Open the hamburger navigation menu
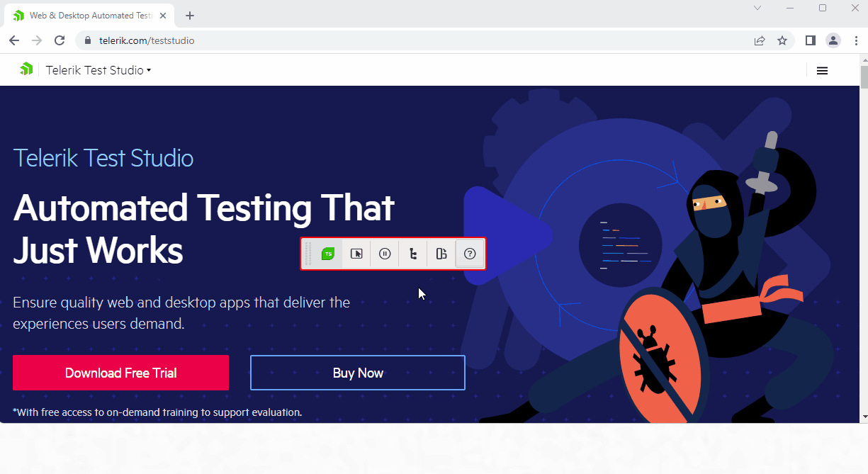Screen dimensions: 868x474 823,70
